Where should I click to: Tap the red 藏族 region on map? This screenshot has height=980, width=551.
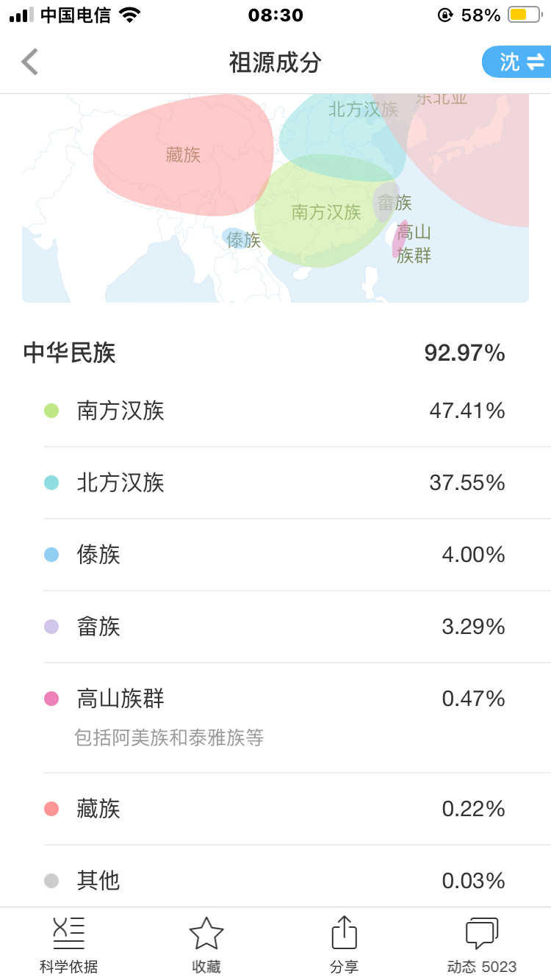coord(184,156)
